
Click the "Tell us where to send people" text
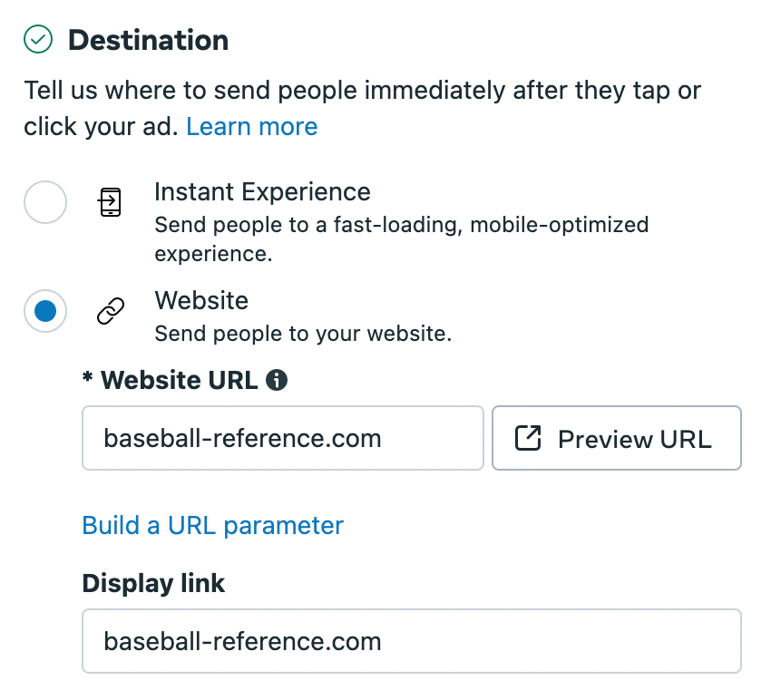pyautogui.click(x=362, y=91)
